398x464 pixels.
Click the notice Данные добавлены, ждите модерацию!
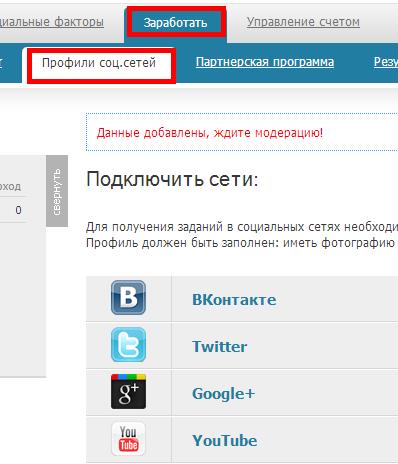(x=210, y=133)
